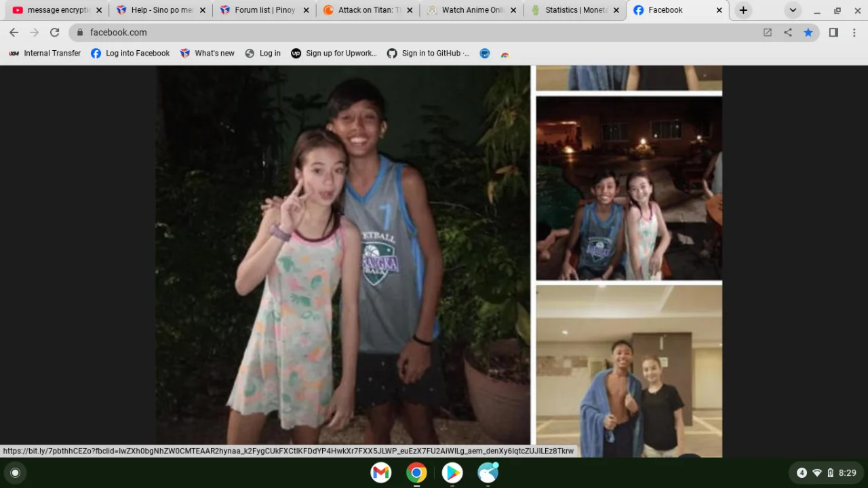Image resolution: width=868 pixels, height=488 pixels.
Task: Open system tray clock showing 8:29
Action: click(x=848, y=473)
